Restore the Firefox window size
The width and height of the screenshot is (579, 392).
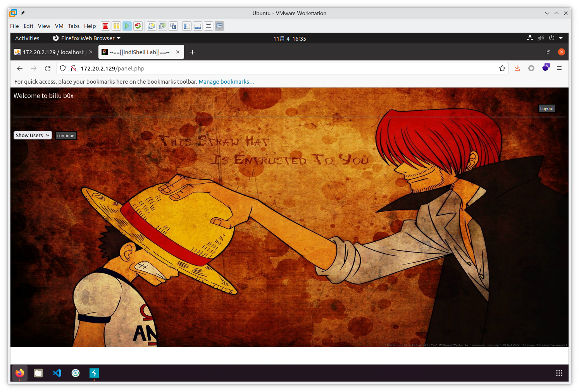pyautogui.click(x=548, y=52)
